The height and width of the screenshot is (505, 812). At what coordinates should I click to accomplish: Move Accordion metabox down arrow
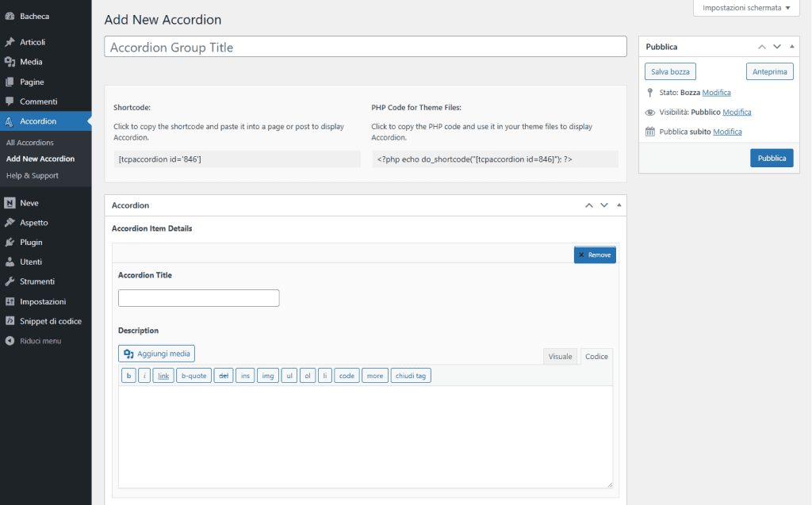coord(603,205)
